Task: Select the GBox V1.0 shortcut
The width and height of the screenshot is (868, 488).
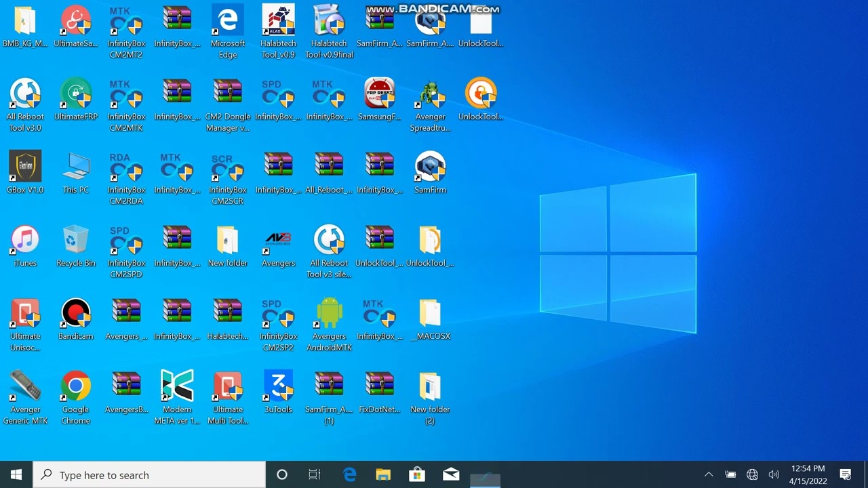Action: coord(25,167)
